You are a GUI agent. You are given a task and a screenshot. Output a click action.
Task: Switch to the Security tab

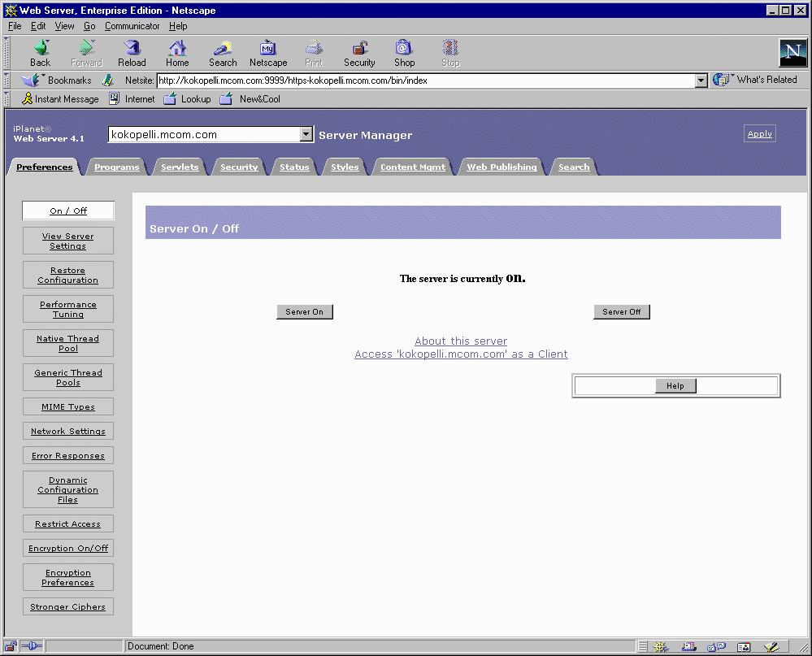click(x=239, y=167)
